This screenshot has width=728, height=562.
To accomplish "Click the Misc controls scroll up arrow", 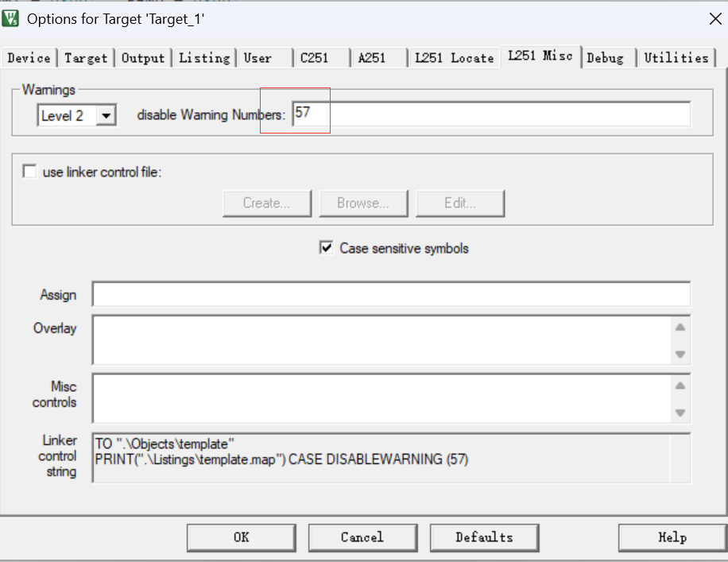I will [x=680, y=386].
